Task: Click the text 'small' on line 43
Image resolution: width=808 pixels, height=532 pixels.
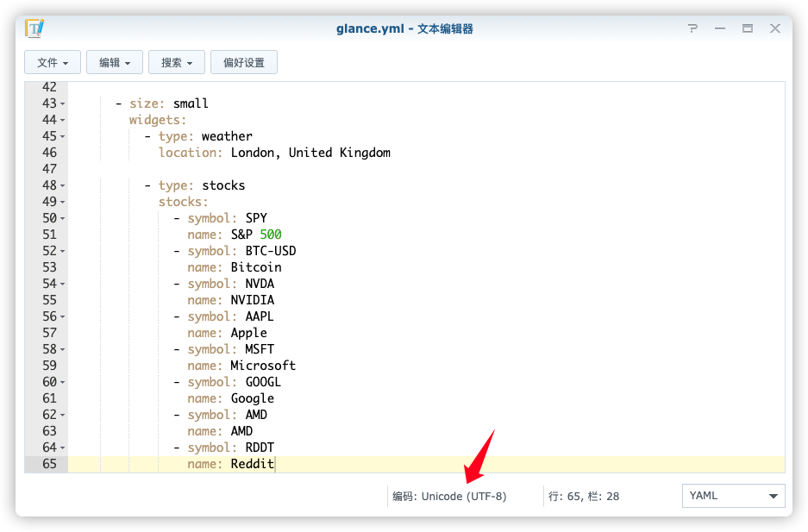Action: [x=191, y=103]
